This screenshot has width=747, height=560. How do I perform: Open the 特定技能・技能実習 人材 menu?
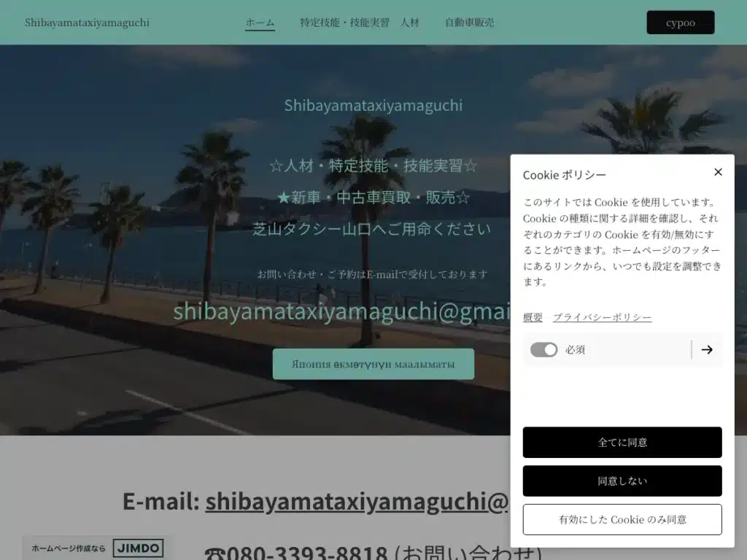tap(360, 23)
